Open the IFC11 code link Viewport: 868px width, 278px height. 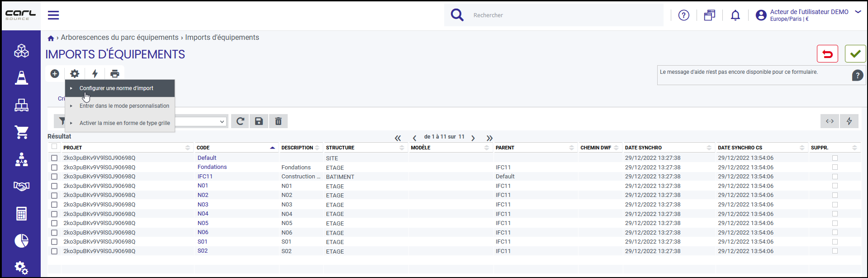tap(205, 177)
